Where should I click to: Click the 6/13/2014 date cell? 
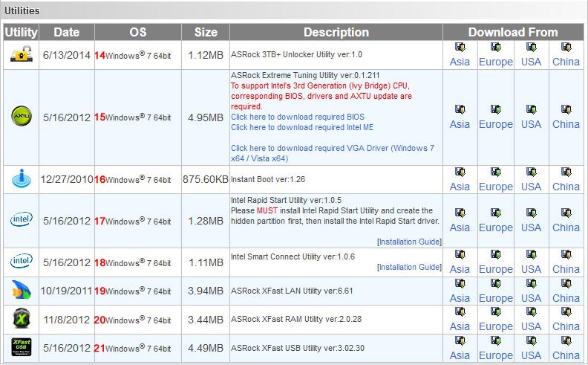pyautogui.click(x=66, y=55)
